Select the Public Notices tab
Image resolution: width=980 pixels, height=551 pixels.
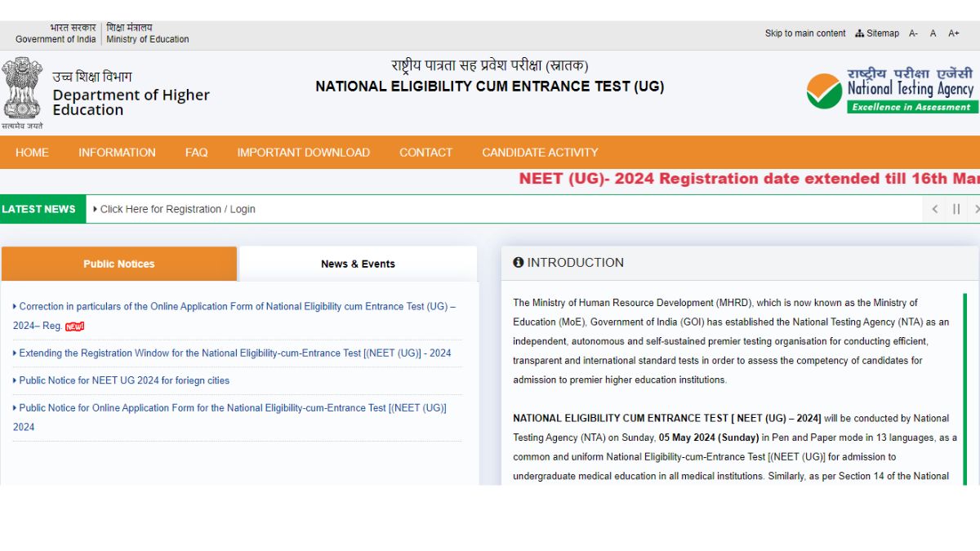coord(118,264)
